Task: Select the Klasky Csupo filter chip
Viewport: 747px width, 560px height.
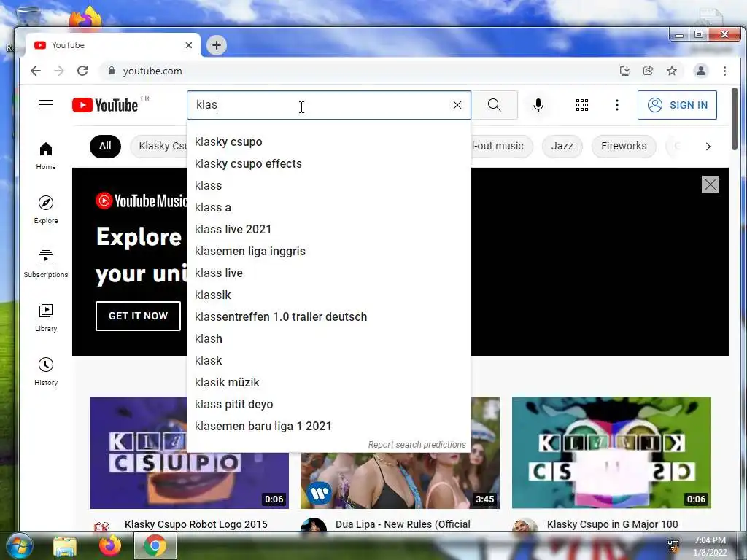Action: tap(159, 146)
